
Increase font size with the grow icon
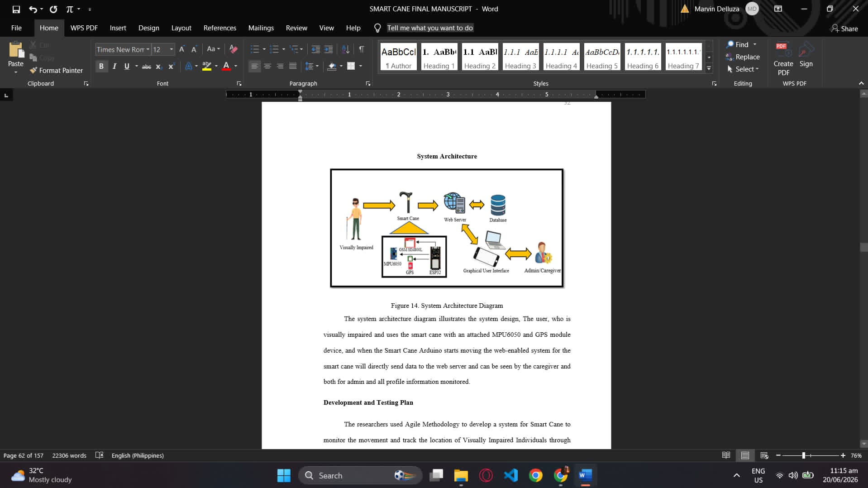[182, 49]
